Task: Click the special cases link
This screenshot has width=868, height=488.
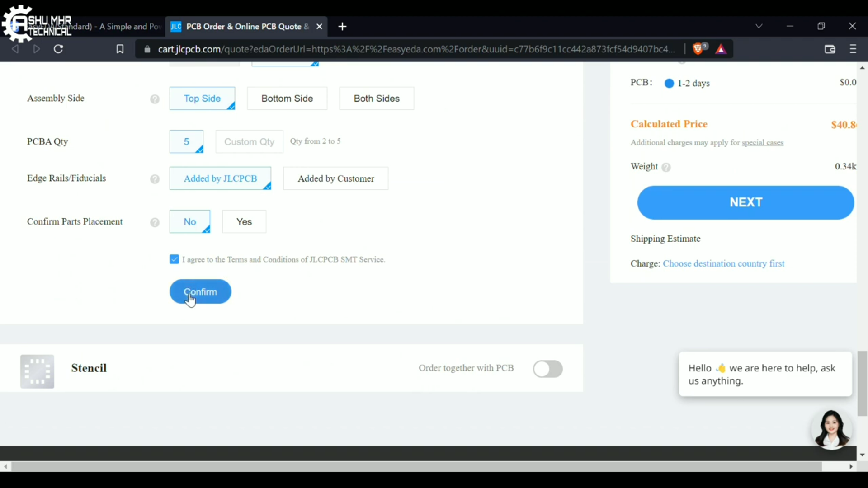Action: point(763,143)
